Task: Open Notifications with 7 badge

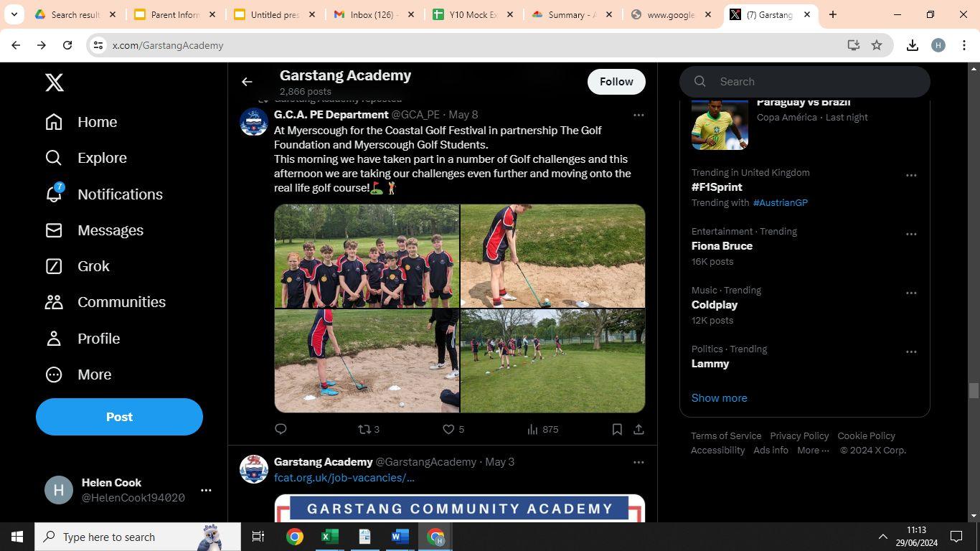Action: click(104, 194)
